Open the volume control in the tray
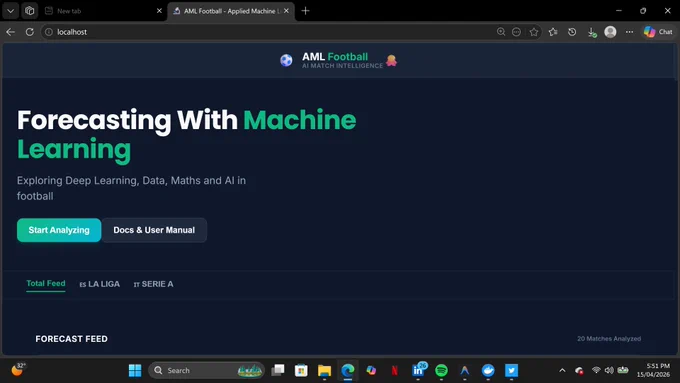This screenshot has width=680, height=383. click(609, 370)
